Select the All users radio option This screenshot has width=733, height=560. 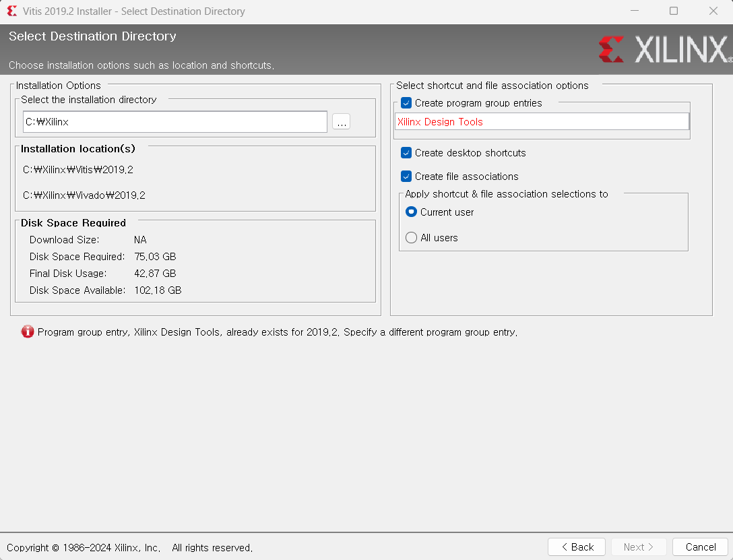(411, 237)
